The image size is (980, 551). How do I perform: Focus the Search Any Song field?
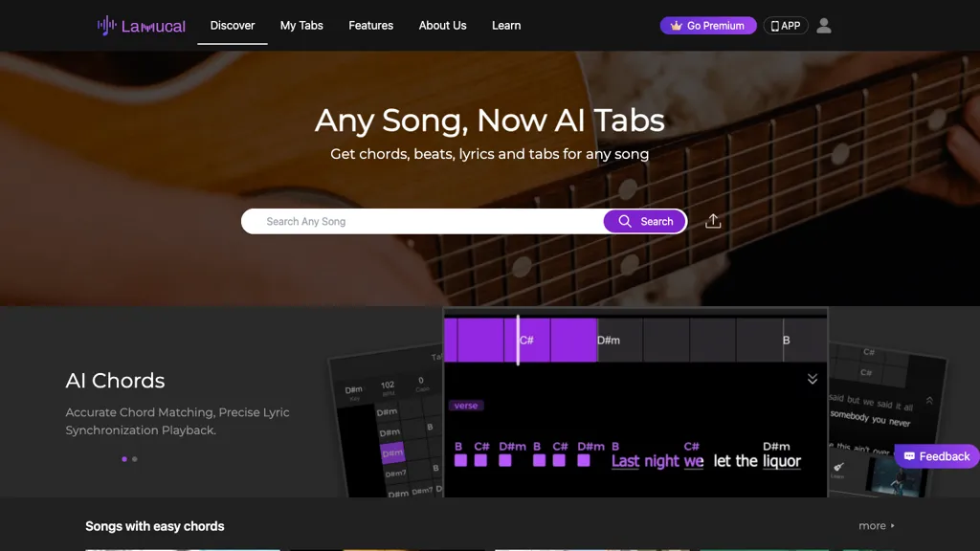tap(422, 221)
